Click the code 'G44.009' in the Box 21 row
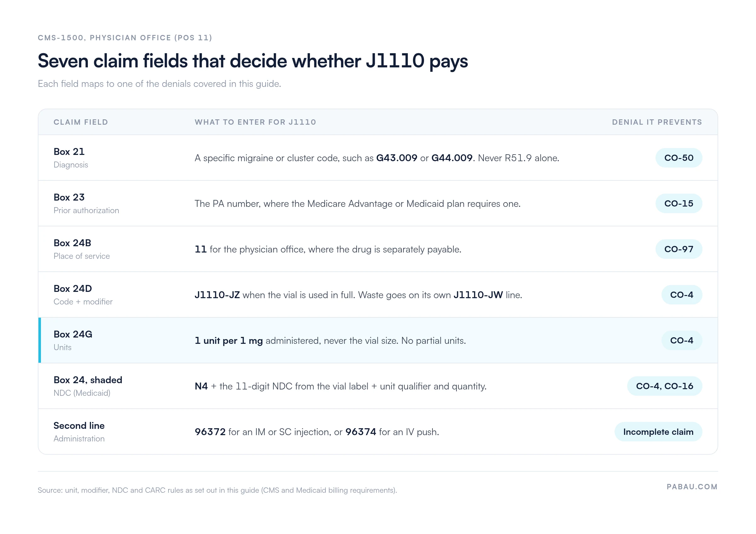756x534 pixels. click(x=452, y=158)
